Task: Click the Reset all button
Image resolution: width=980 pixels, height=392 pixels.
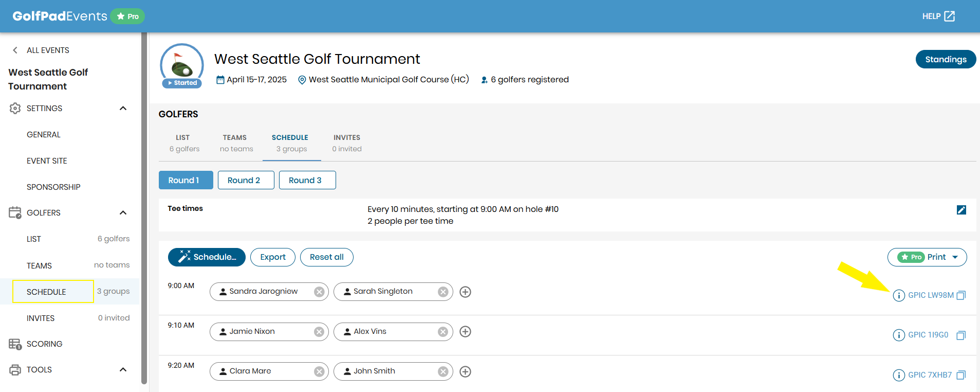Action: coord(327,257)
